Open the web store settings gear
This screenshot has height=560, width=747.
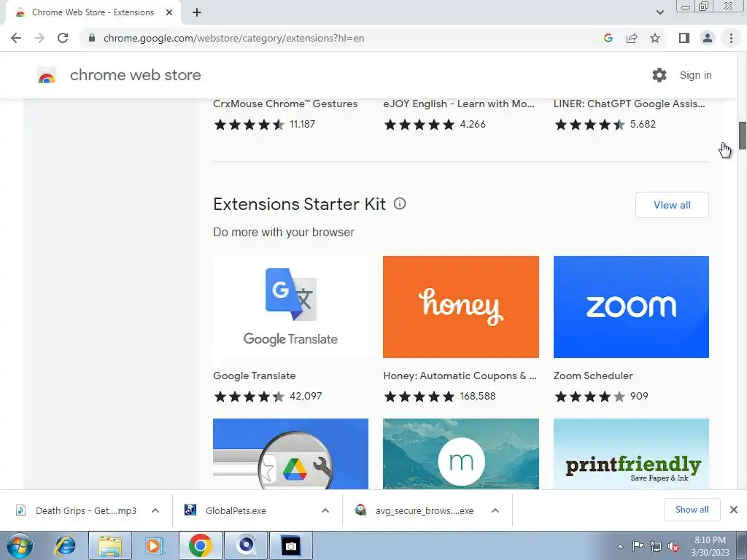click(659, 75)
